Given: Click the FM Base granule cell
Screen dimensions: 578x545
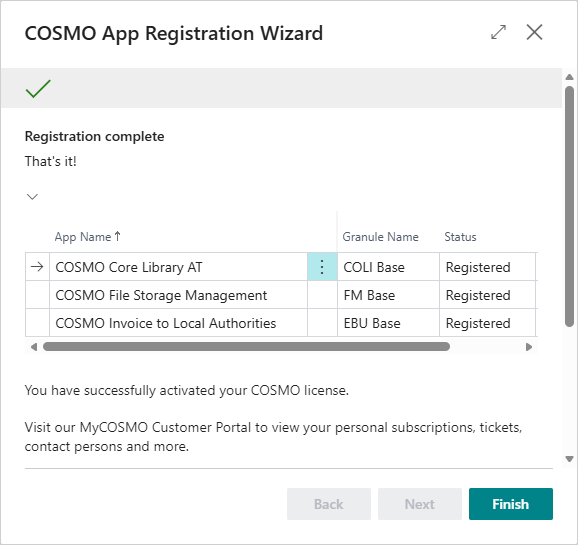Looking at the screenshot, I should coord(388,295).
